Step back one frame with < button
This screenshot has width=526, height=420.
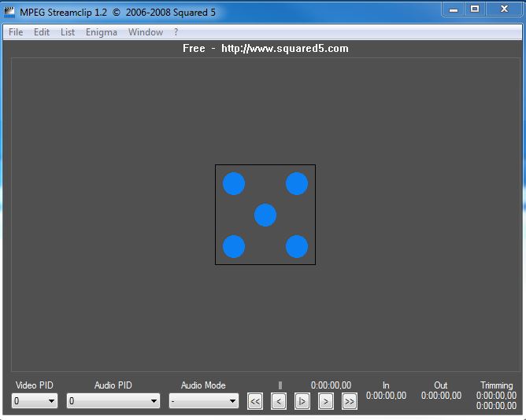coord(279,401)
